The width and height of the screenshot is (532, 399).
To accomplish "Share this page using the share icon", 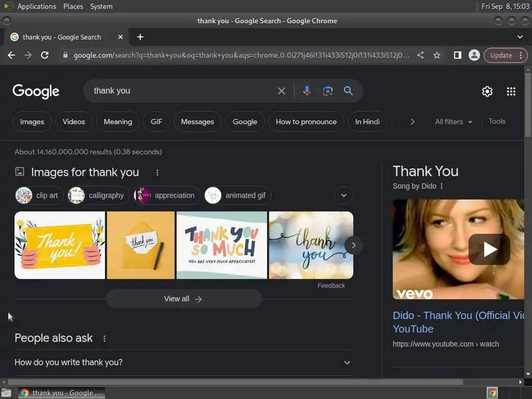I will click(x=420, y=55).
